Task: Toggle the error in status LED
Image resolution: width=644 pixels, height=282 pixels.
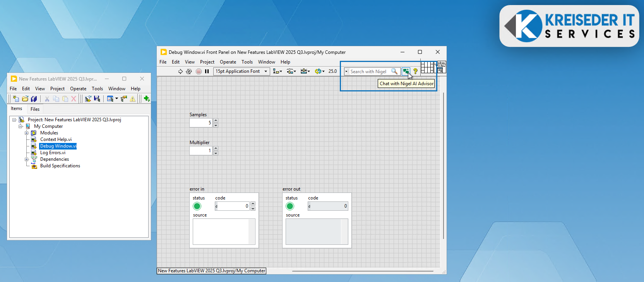Action: [x=197, y=206]
